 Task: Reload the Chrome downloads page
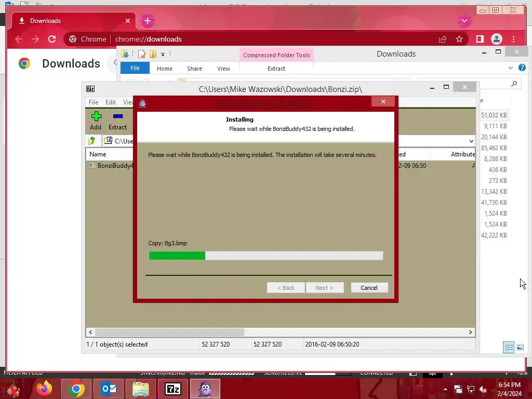click(x=52, y=39)
